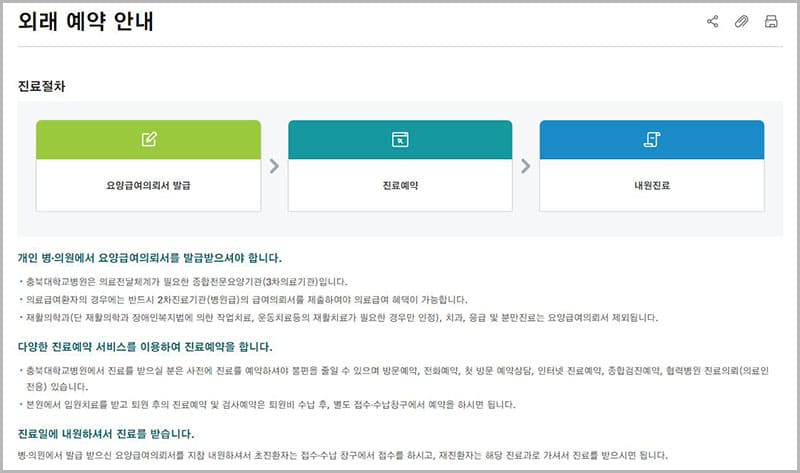
Task: Select the 요양급여의뢰서 발급 step label
Action: click(149, 186)
